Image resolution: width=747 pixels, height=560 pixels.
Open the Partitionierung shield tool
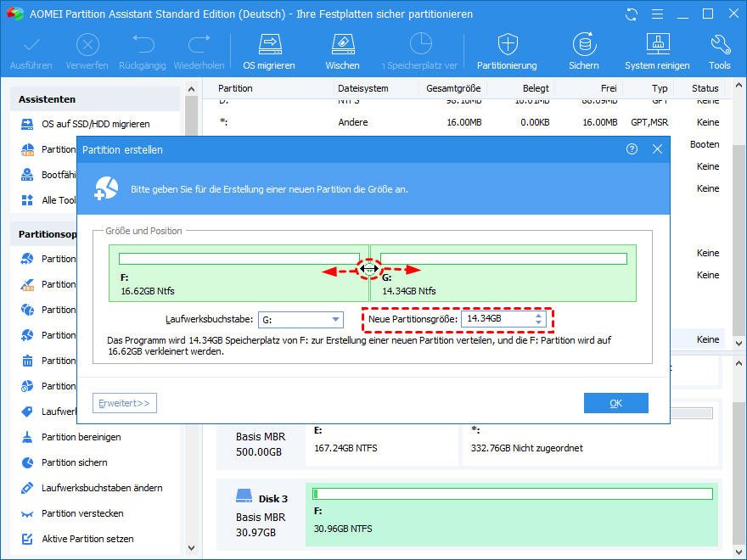tap(507, 52)
